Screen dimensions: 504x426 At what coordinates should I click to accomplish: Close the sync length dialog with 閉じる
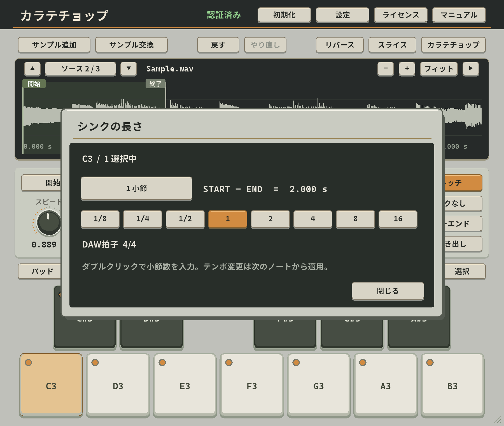388,291
